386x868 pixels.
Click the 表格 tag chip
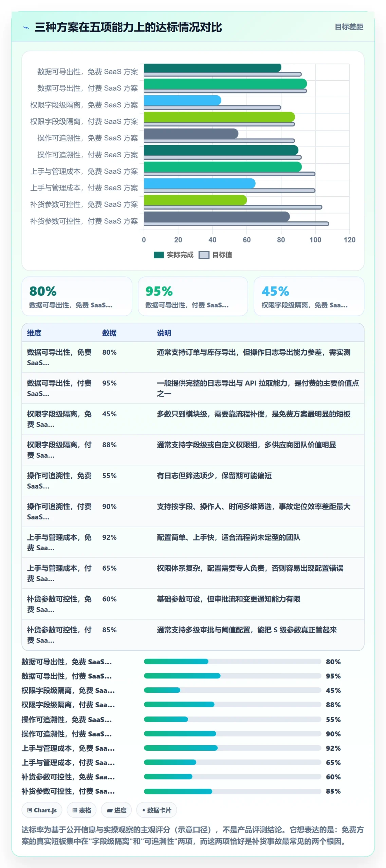[81, 810]
